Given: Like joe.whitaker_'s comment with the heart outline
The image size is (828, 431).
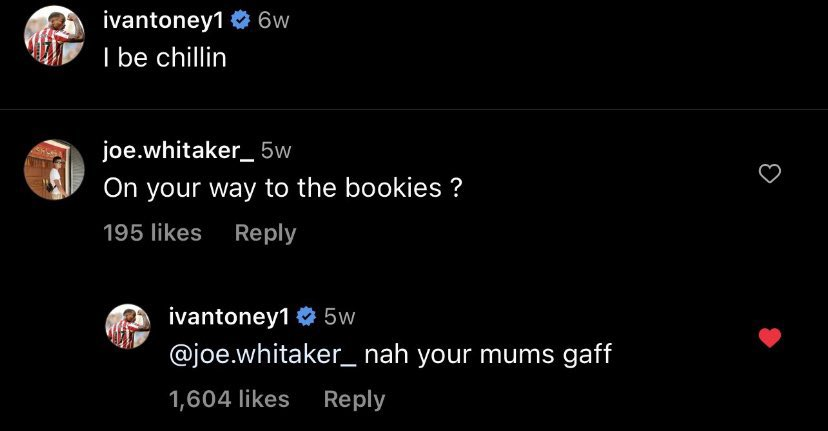Looking at the screenshot, I should (x=769, y=174).
